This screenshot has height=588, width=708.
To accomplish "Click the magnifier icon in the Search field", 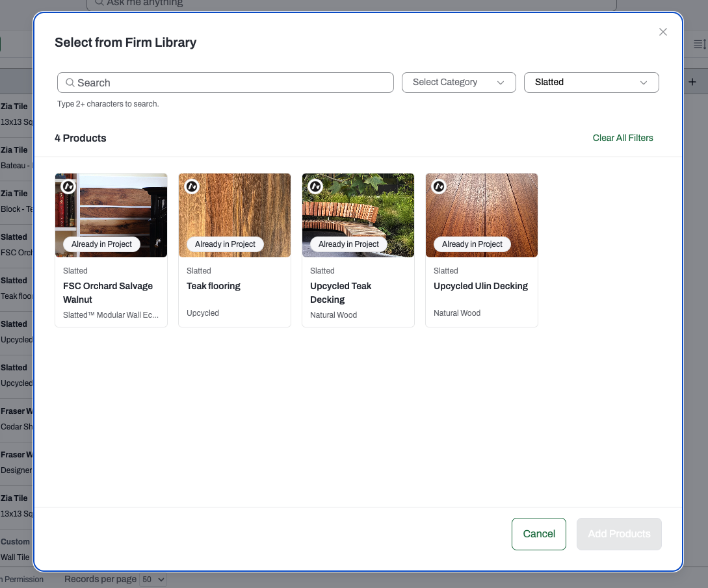I will (x=70, y=83).
